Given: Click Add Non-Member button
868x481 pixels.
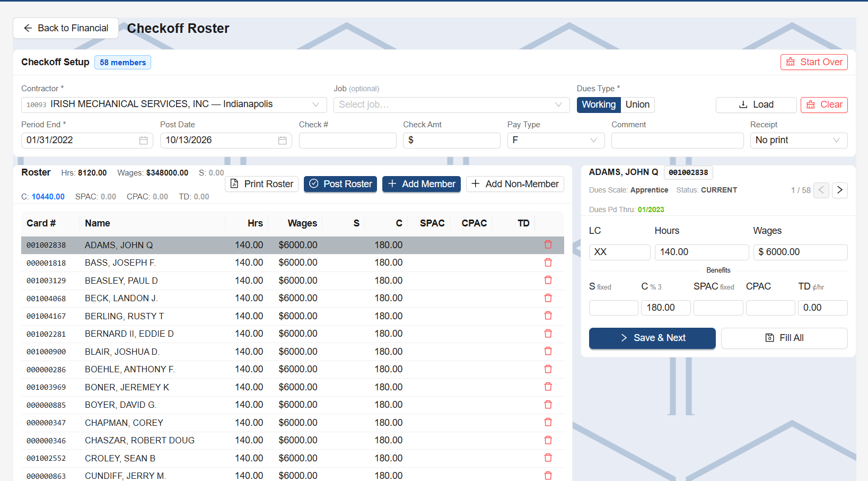Looking at the screenshot, I should click(515, 184).
